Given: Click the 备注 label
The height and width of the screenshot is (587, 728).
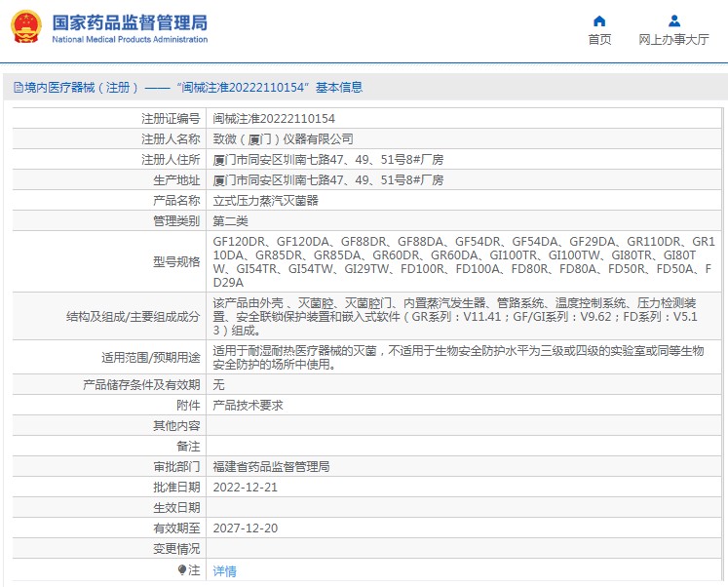Looking at the screenshot, I should point(188,447).
